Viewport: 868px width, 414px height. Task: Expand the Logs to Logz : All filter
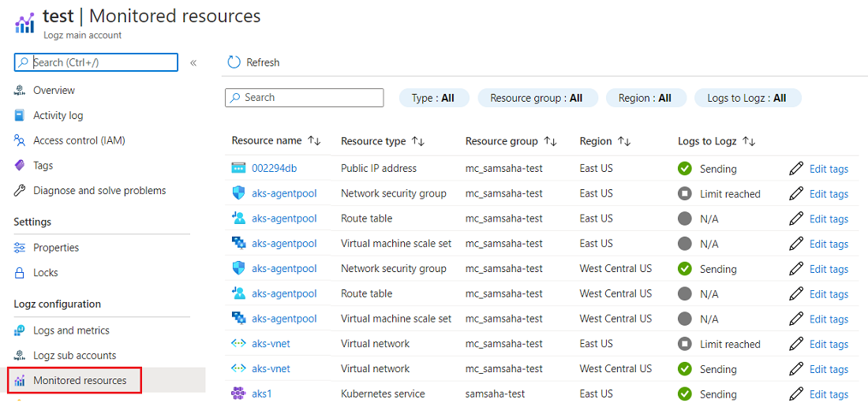pyautogui.click(x=746, y=98)
